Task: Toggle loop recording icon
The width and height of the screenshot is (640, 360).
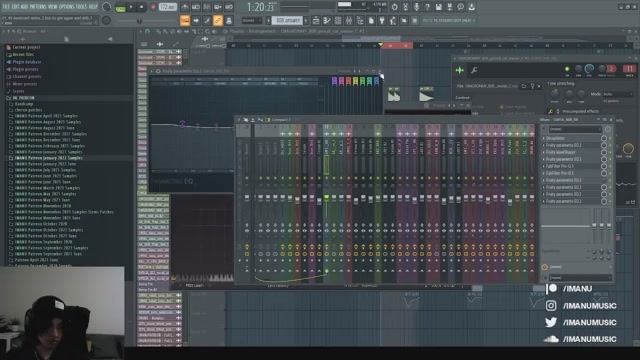Action: coord(229,7)
